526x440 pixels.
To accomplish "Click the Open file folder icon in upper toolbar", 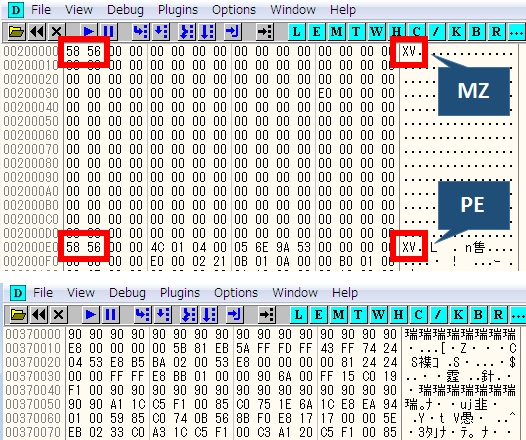I will [x=16, y=32].
